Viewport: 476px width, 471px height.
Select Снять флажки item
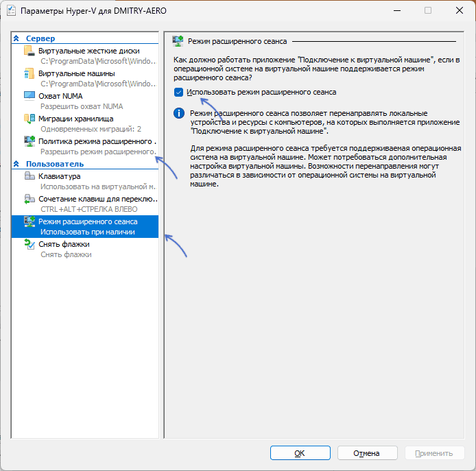pos(85,249)
